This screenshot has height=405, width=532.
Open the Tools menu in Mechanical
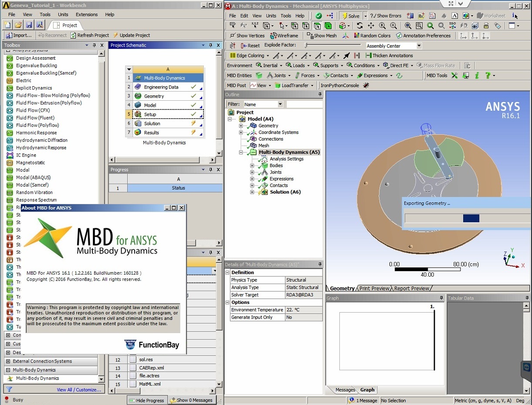coord(286,16)
